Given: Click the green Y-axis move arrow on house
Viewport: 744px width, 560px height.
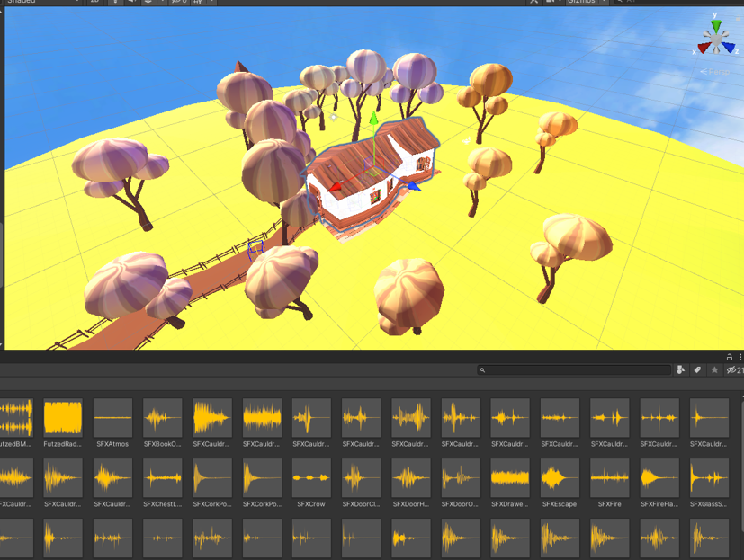Looking at the screenshot, I should point(373,120).
